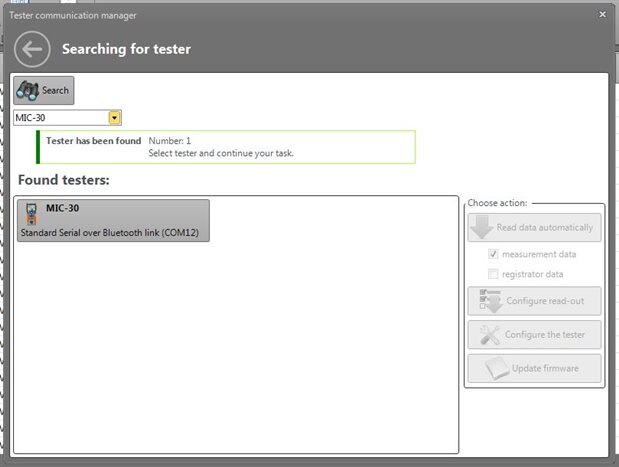Select the found MIC-30 tester entry
Screen dimensions: 619x467
click(x=113, y=220)
